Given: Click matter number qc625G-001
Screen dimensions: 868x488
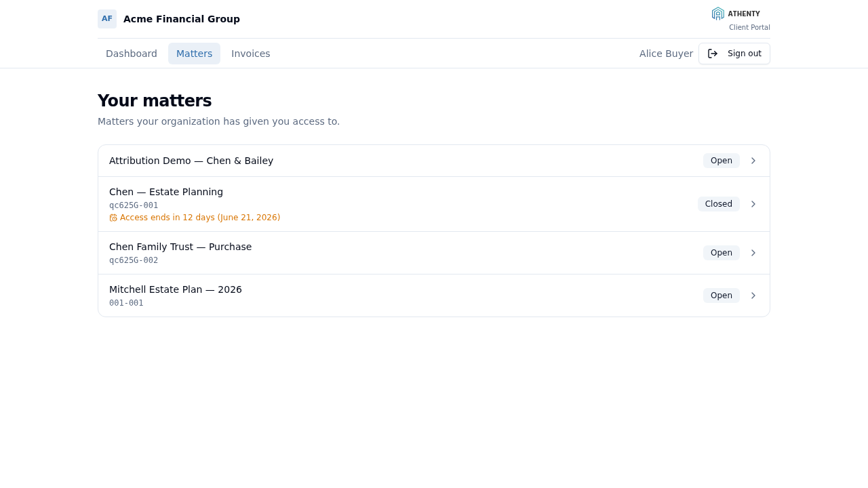Looking at the screenshot, I should click(x=134, y=205).
